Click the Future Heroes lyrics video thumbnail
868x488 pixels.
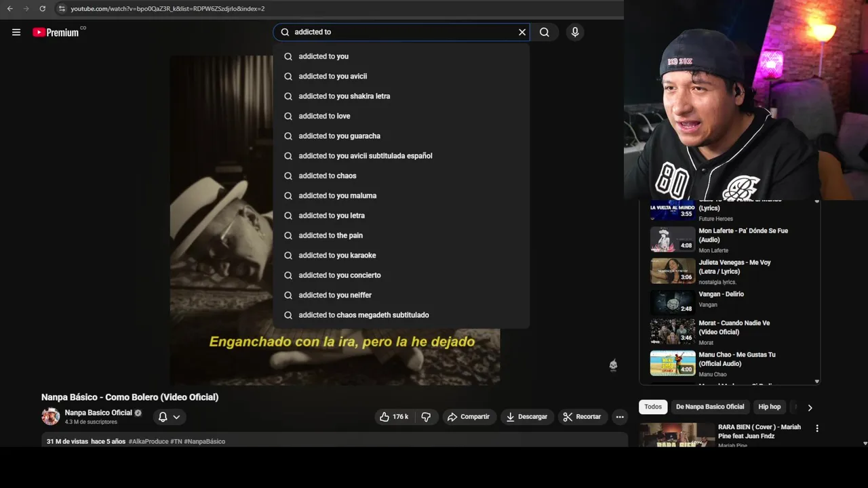click(673, 211)
